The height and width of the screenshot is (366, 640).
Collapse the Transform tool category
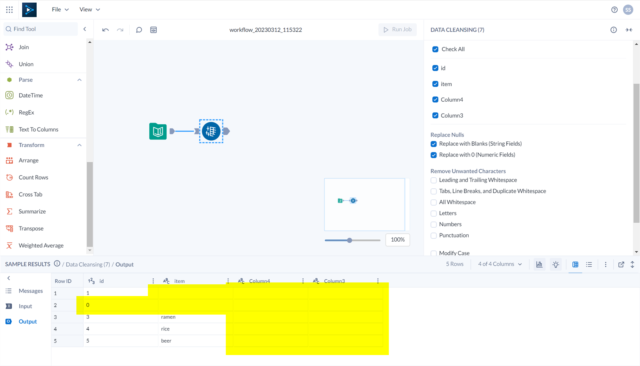tap(79, 145)
